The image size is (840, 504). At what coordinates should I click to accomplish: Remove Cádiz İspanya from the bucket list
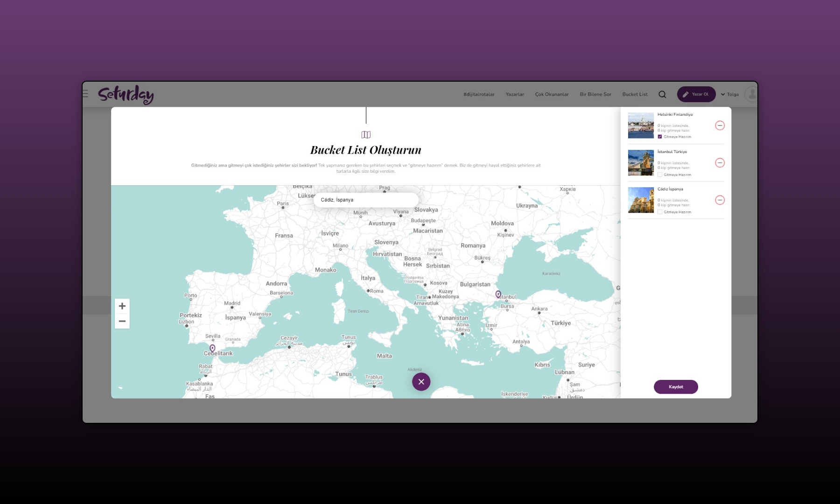click(720, 200)
